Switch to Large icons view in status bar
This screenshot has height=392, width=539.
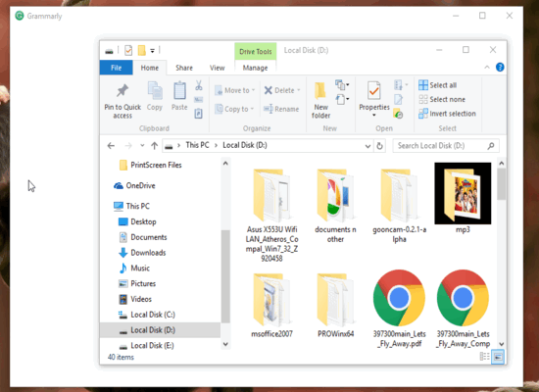[498, 357]
